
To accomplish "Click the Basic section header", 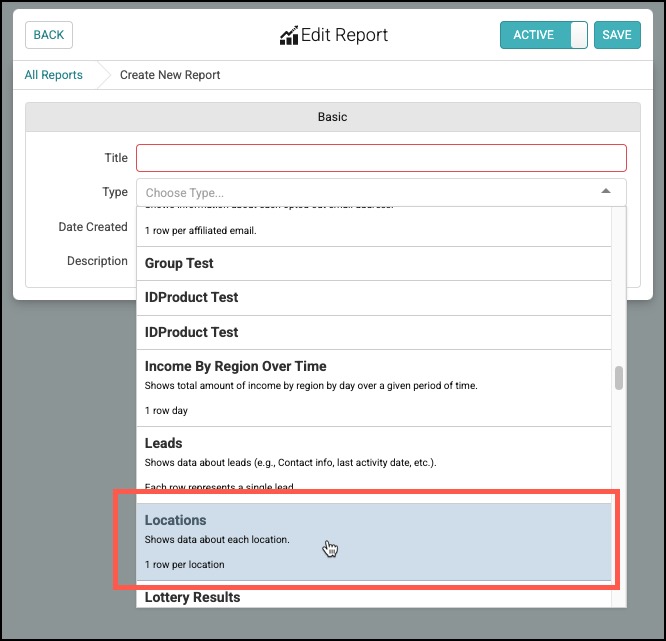I will [x=333, y=117].
